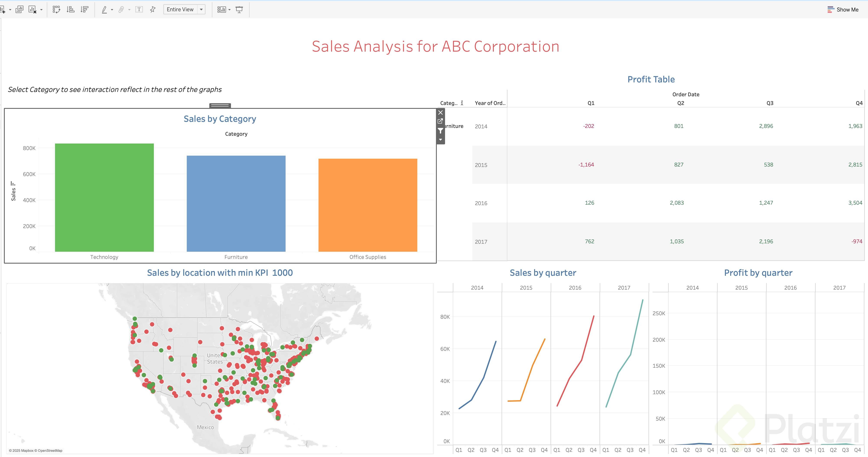Toggle fix axes pin icon
This screenshot has width=868, height=457.
coord(153,10)
